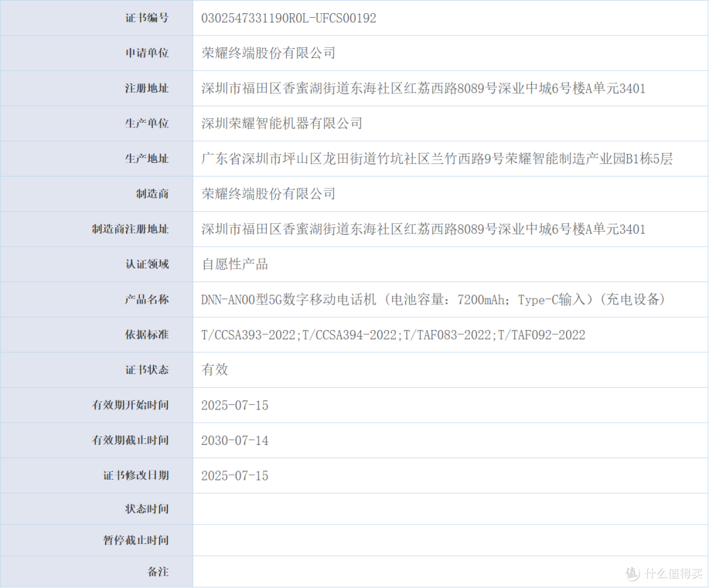Click the 暂停截止时间 label cell
The width and height of the screenshot is (709, 588).
tap(97, 541)
